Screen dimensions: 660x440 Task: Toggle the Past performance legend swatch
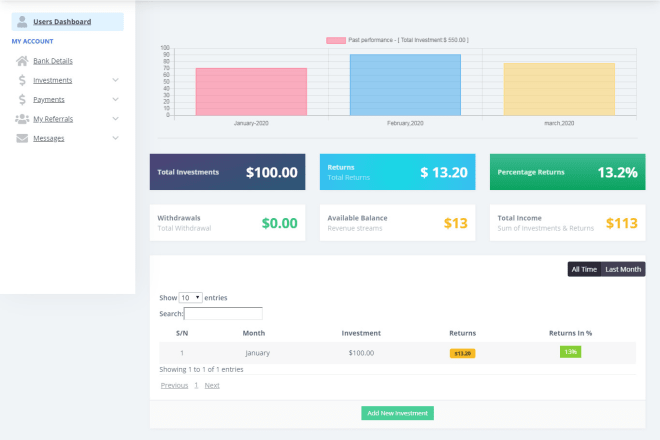[336, 40]
